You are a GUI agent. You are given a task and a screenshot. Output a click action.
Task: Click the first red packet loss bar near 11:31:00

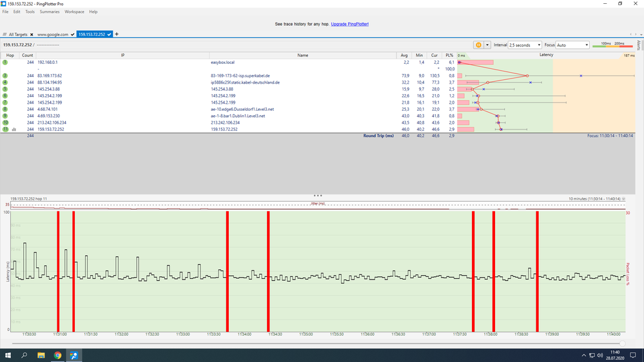click(x=58, y=271)
